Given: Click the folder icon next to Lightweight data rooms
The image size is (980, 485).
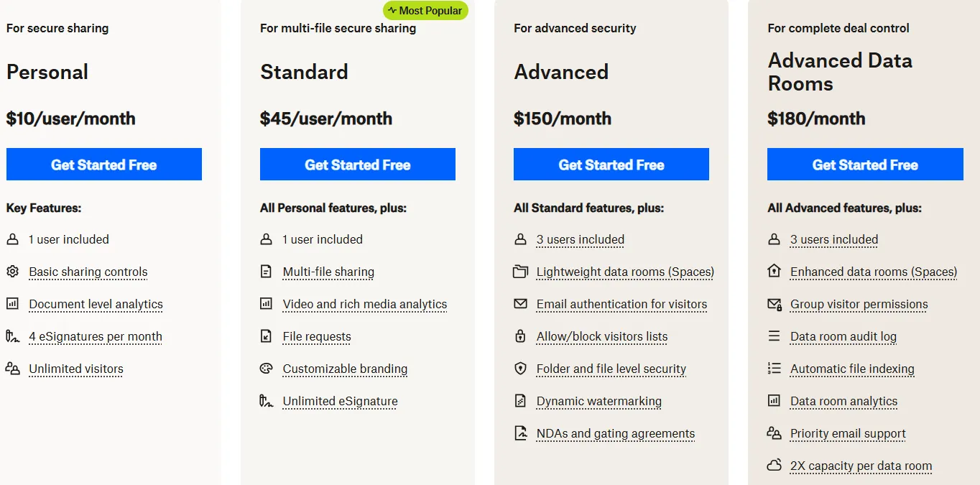Looking at the screenshot, I should (521, 272).
